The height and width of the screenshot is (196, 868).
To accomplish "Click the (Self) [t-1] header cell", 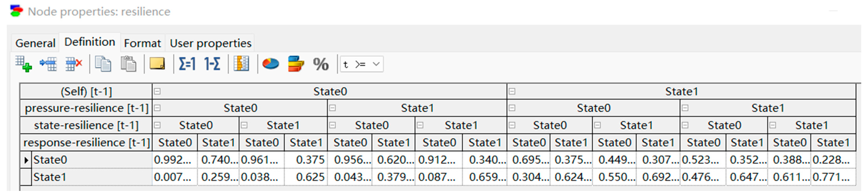I will [86, 91].
